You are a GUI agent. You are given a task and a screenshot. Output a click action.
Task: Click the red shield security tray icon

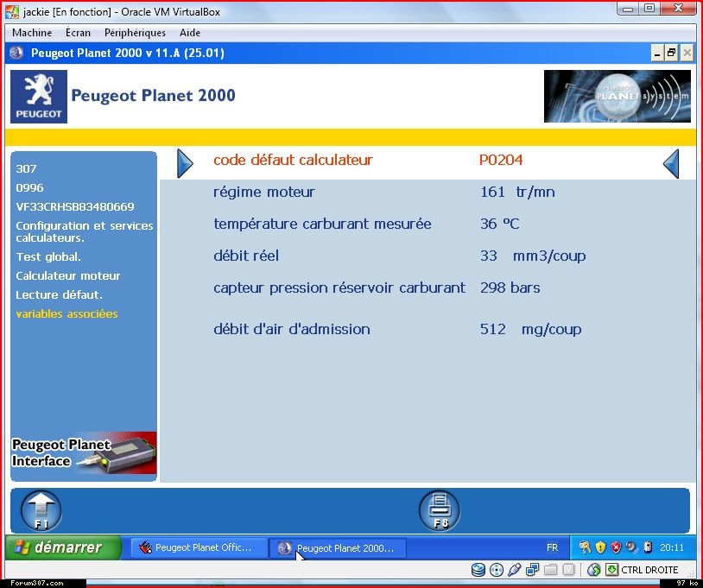pyautogui.click(x=616, y=547)
